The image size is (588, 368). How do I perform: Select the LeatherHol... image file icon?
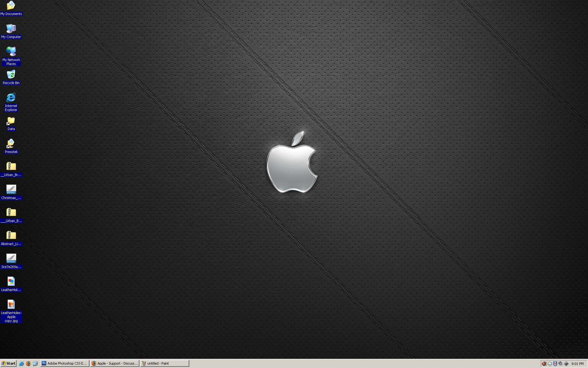tap(11, 282)
